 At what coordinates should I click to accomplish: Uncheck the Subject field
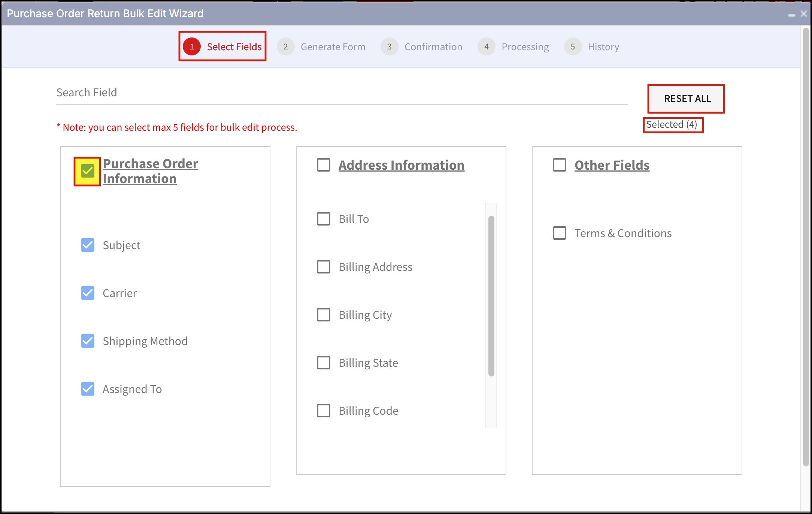pyautogui.click(x=88, y=245)
